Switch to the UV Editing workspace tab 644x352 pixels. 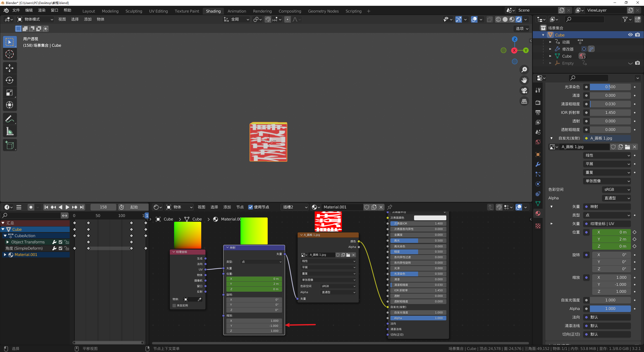click(x=158, y=11)
